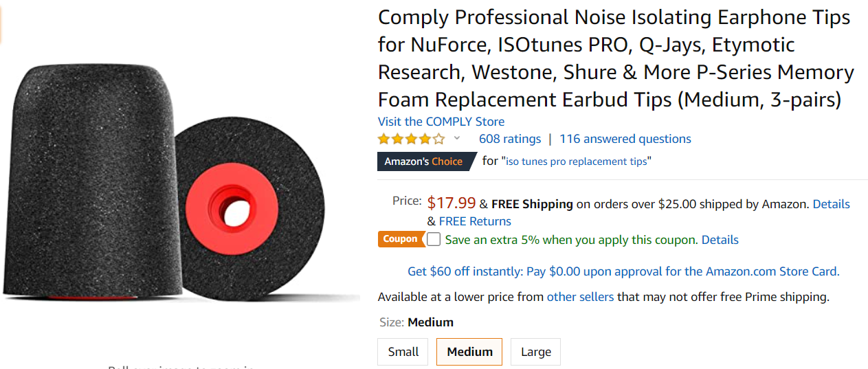Click iso tunes pro replacement tips link

[577, 161]
